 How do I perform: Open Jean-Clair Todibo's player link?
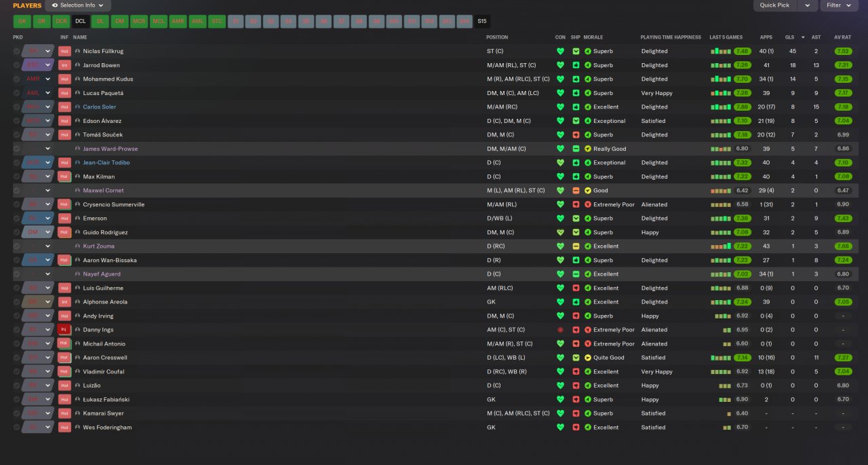(x=106, y=163)
